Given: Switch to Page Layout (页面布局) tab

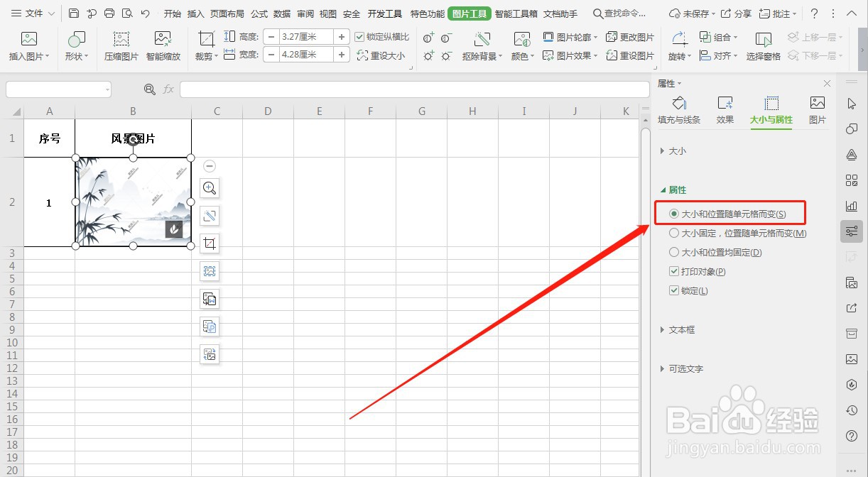Looking at the screenshot, I should coord(227,13).
